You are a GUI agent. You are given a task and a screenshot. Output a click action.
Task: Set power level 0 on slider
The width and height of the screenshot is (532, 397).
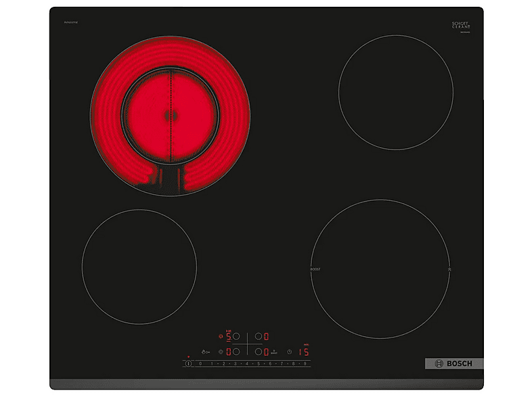[x=200, y=363]
